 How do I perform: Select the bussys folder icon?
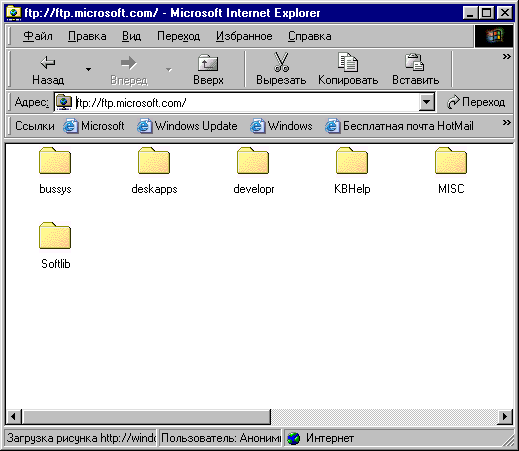tap(55, 161)
